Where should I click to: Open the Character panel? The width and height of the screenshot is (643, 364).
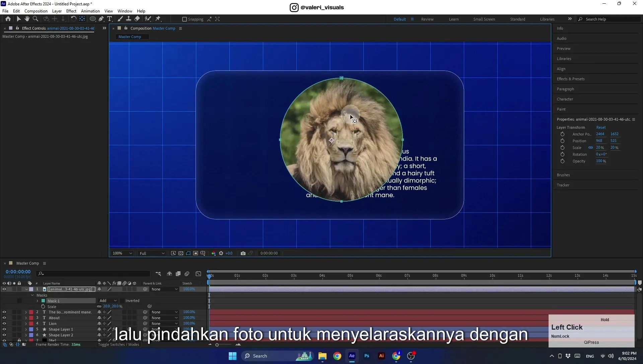click(x=565, y=99)
